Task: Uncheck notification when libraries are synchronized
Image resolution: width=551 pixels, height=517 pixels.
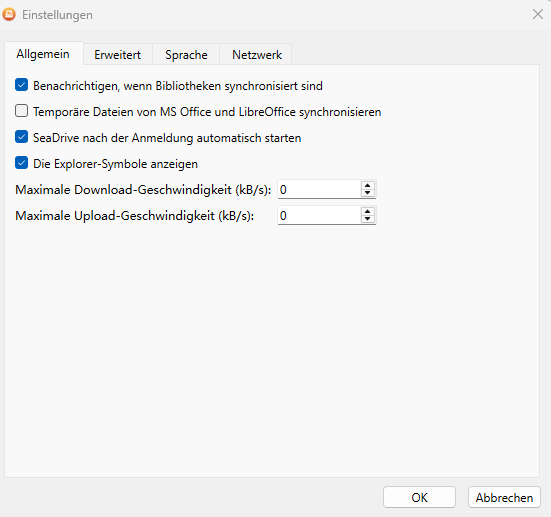Action: click(21, 85)
